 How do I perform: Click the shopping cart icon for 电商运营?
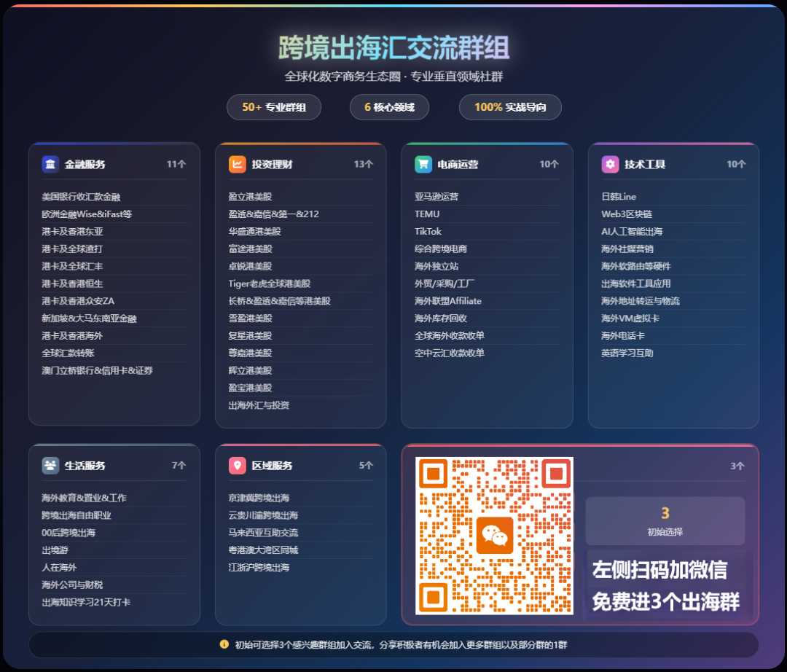tap(423, 164)
